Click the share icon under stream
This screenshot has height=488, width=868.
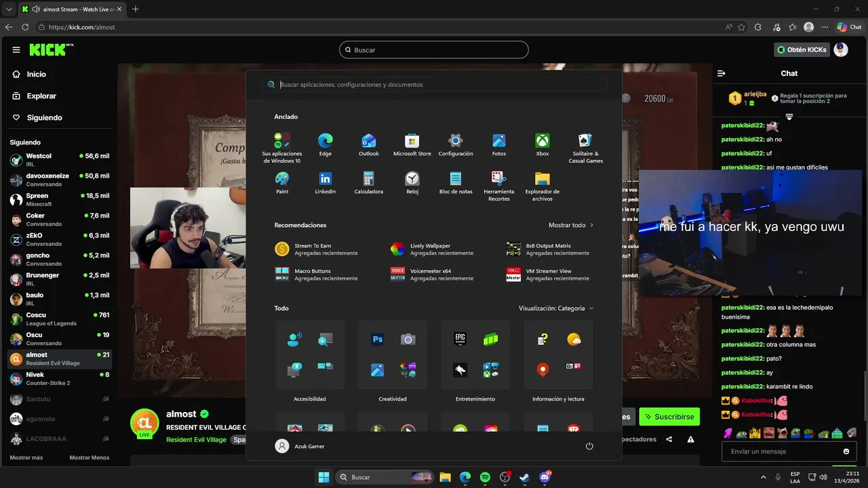pyautogui.click(x=669, y=439)
